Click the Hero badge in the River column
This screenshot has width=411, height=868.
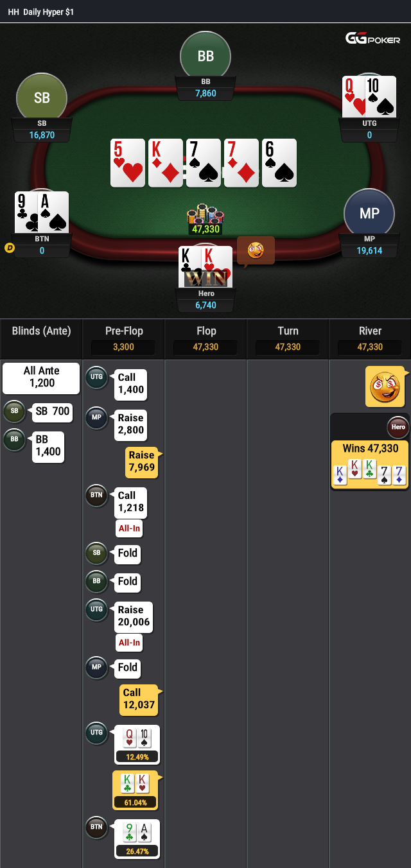click(x=398, y=427)
